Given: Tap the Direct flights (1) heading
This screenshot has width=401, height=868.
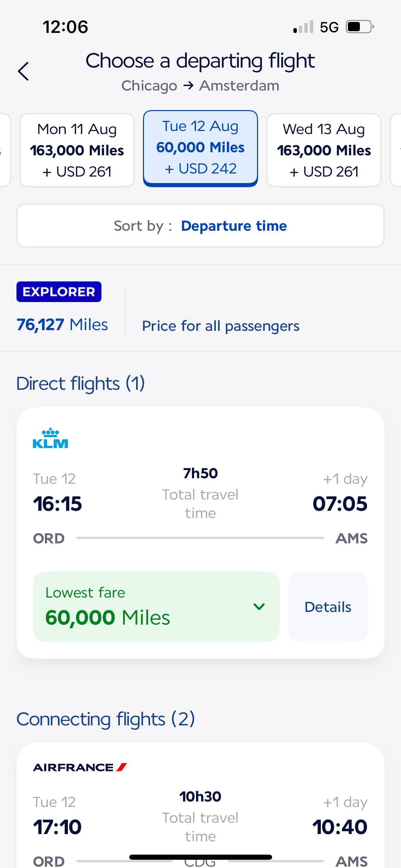Looking at the screenshot, I should point(81,384).
